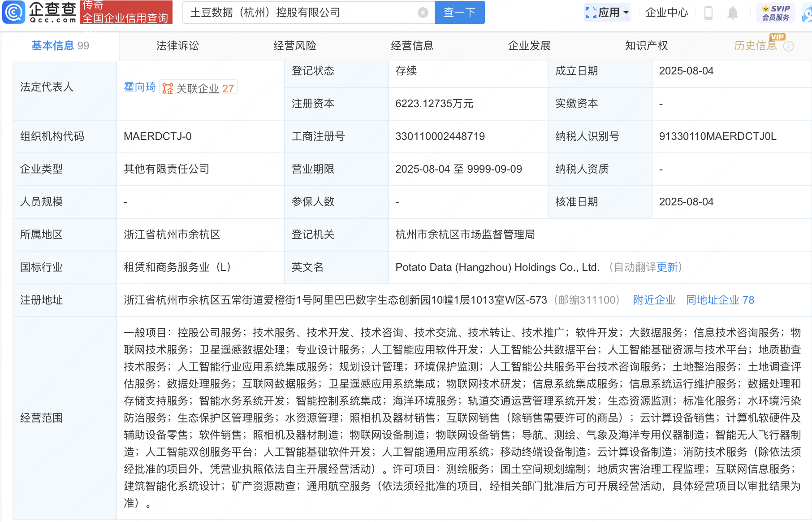Clear the search box with the X icon
Image resolution: width=812 pixels, height=522 pixels.
pyautogui.click(x=423, y=13)
